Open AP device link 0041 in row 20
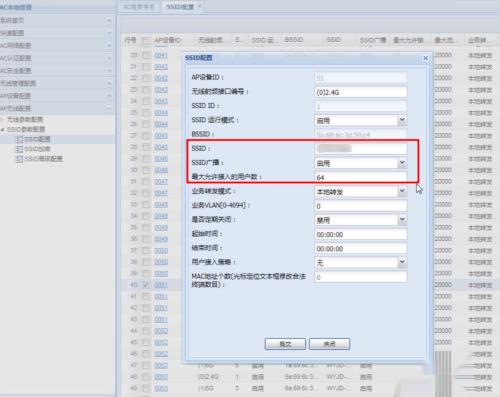 coord(161,55)
